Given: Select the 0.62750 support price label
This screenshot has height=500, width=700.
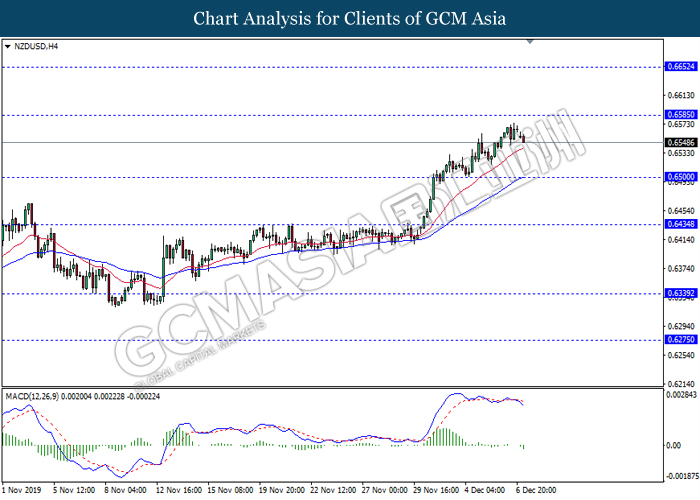Looking at the screenshot, I should click(x=681, y=340).
